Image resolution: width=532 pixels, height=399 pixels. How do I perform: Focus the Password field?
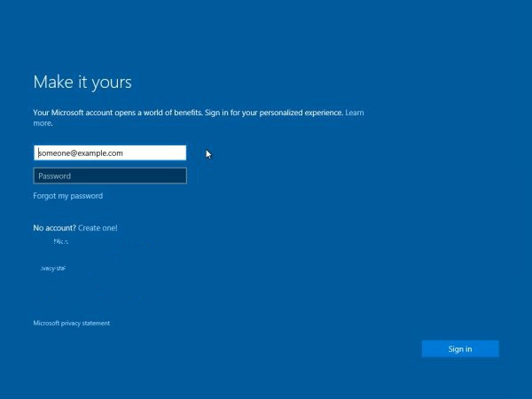pyautogui.click(x=110, y=176)
